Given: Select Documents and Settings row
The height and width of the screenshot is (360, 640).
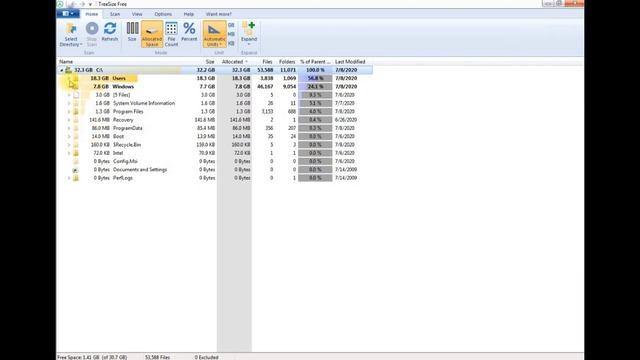Looking at the screenshot, I should (x=215, y=169).
